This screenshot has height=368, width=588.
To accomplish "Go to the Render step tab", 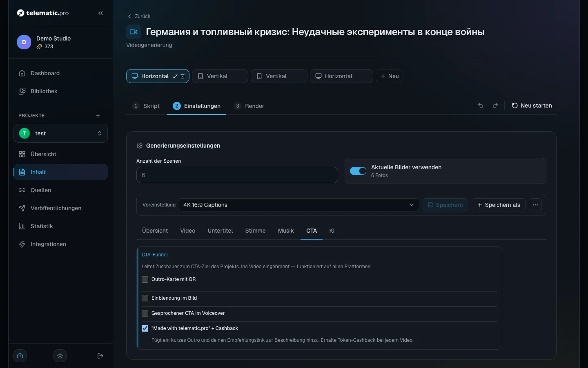I will (249, 106).
